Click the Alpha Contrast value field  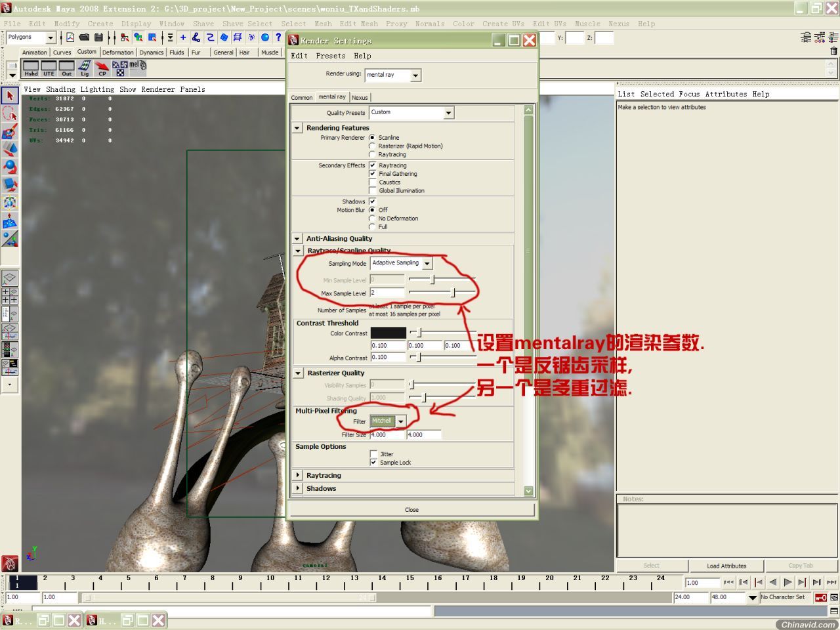pos(388,358)
